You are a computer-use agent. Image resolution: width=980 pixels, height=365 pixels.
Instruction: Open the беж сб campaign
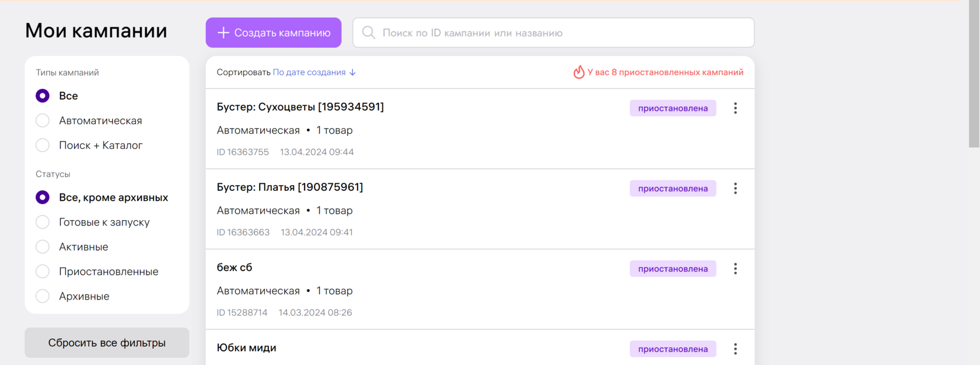235,267
